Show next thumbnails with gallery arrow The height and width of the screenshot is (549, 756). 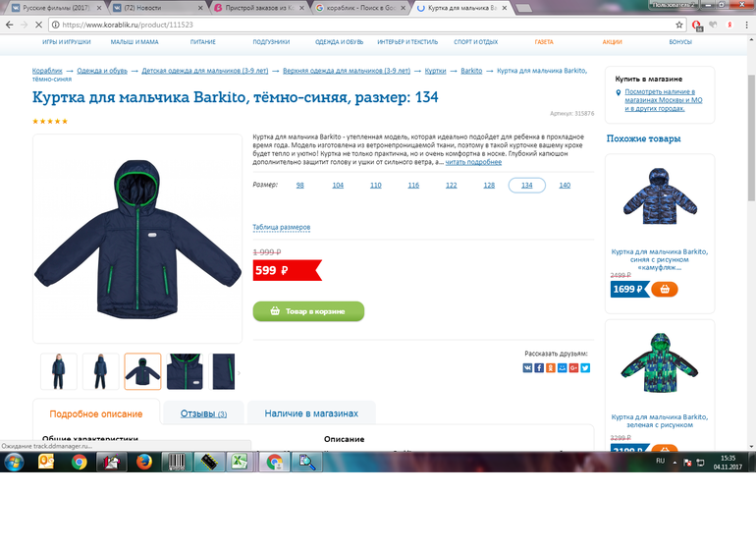[240, 372]
